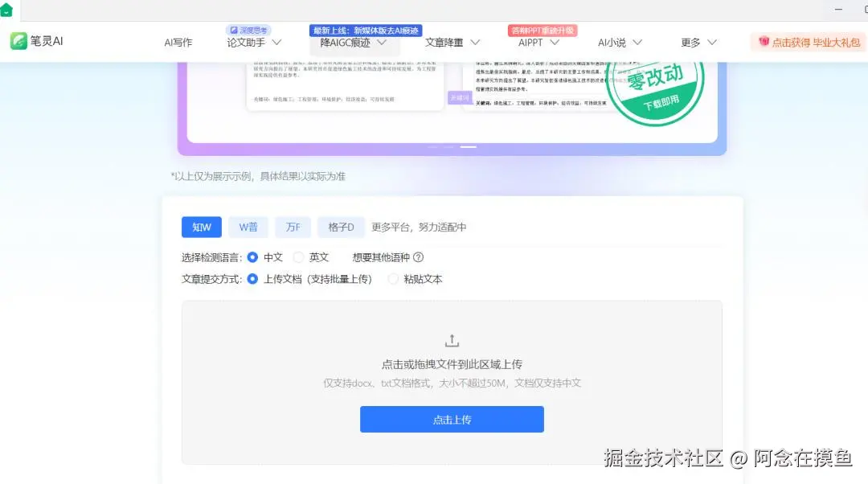Click the 文章提交方式 label

point(212,279)
